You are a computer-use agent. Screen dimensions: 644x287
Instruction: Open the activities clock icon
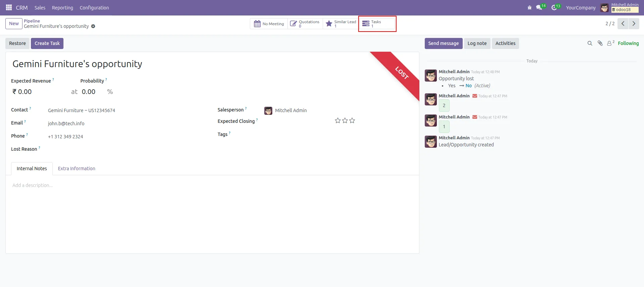554,7
